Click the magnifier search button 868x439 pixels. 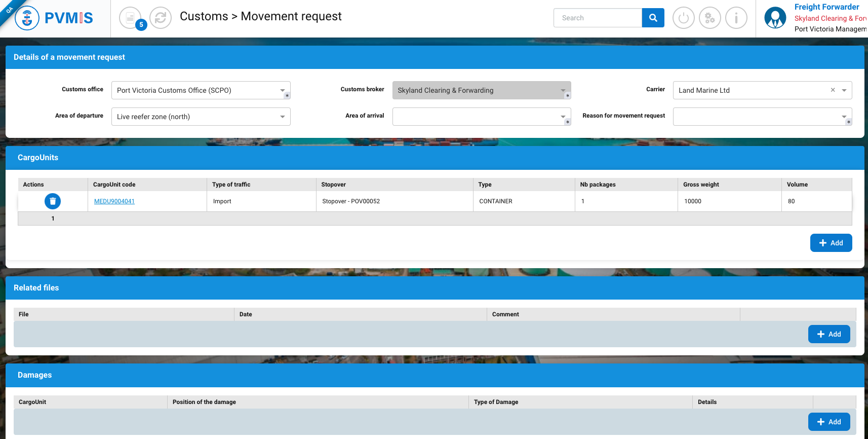(653, 18)
